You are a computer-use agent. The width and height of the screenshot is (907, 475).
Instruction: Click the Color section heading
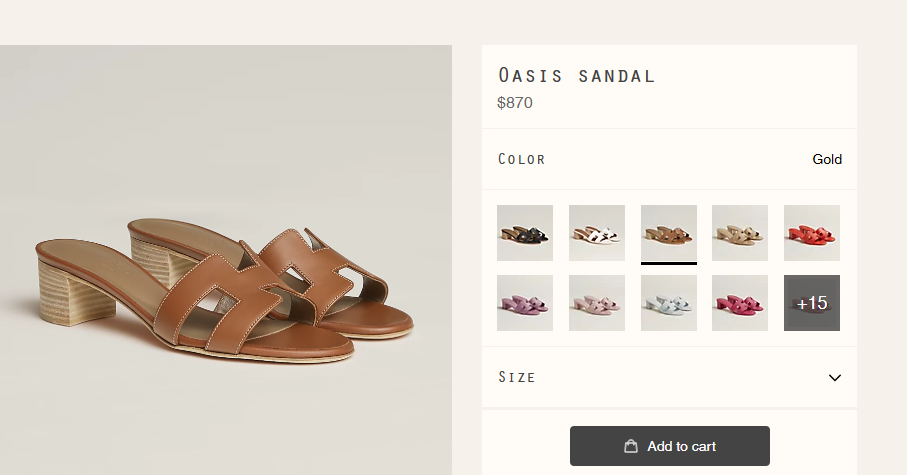[522, 160]
